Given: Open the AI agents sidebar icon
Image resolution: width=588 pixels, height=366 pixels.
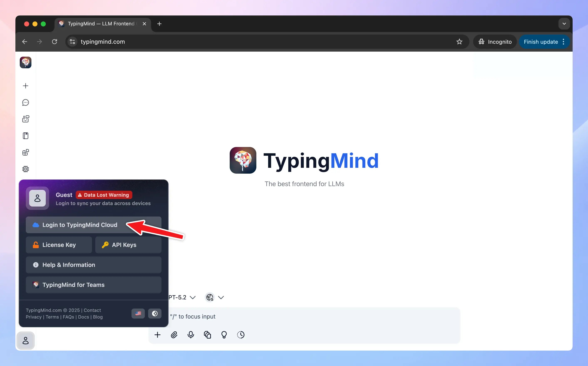Looking at the screenshot, I should click(x=25, y=119).
